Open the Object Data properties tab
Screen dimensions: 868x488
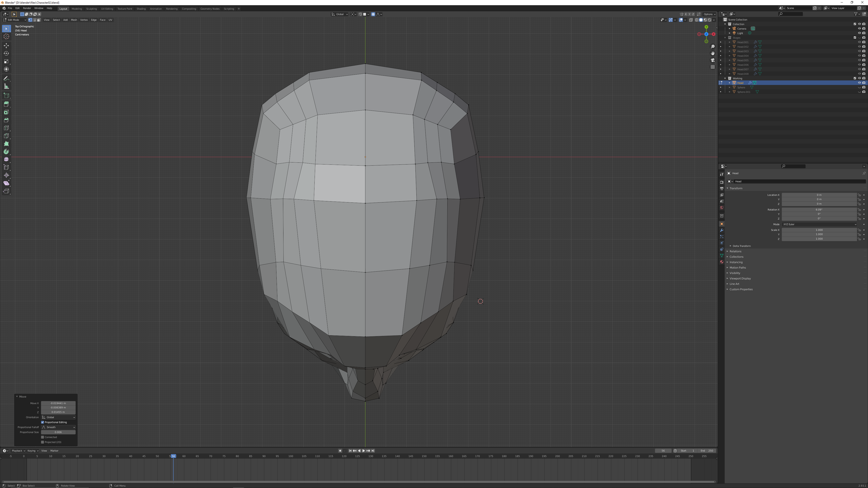point(722,256)
